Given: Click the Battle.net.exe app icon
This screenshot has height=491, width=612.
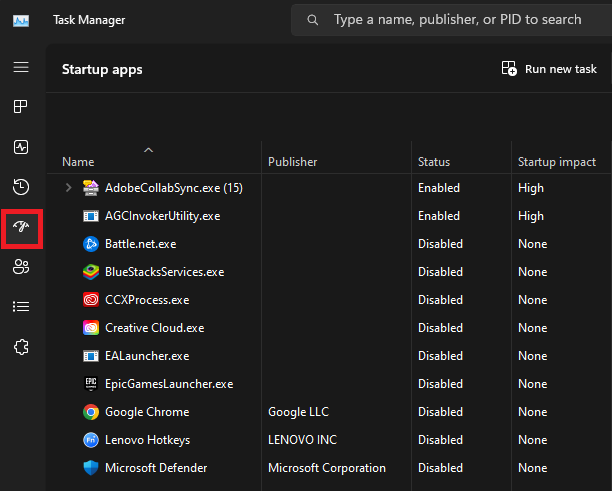Looking at the screenshot, I should coord(90,244).
